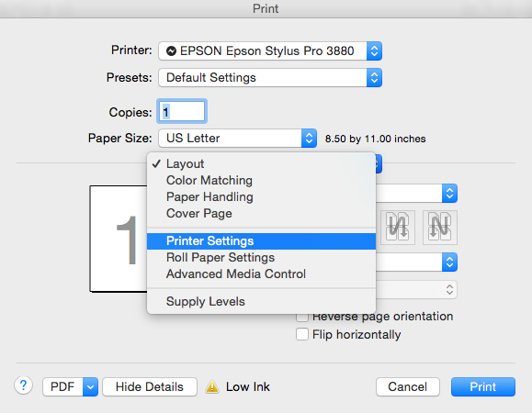The height and width of the screenshot is (413, 532).
Task: Open the dropdown below the layout direction icons
Action: coord(416,262)
